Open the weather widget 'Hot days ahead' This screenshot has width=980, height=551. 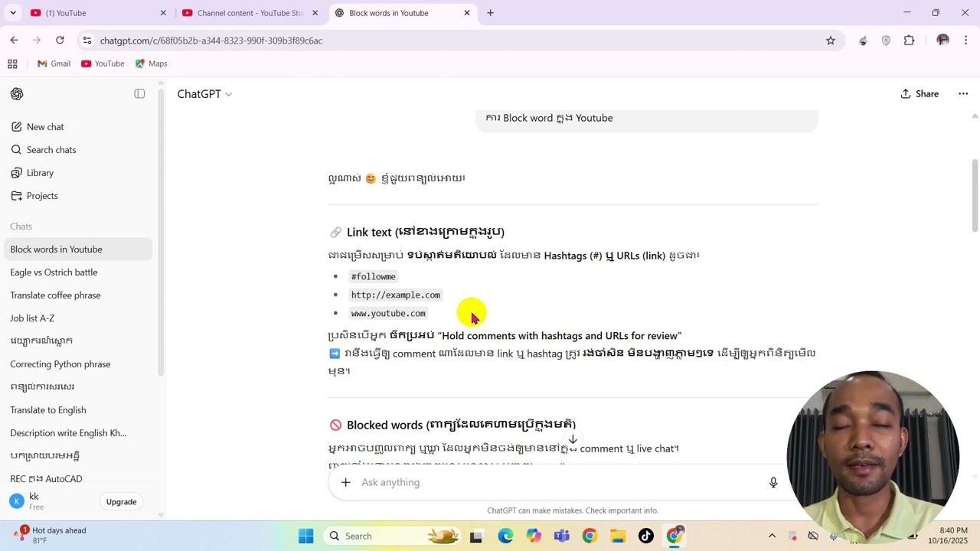point(51,536)
